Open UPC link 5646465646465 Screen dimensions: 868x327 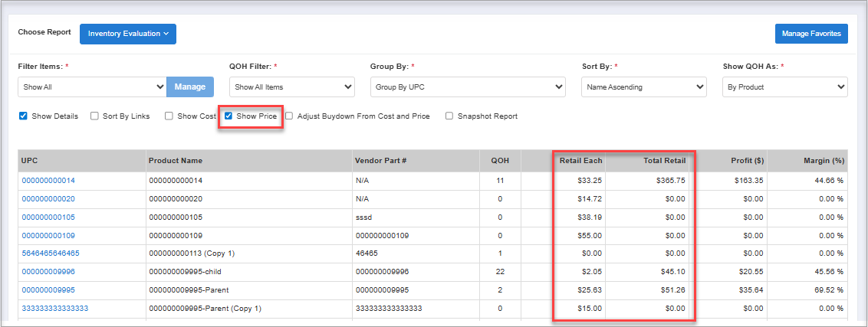(x=50, y=253)
